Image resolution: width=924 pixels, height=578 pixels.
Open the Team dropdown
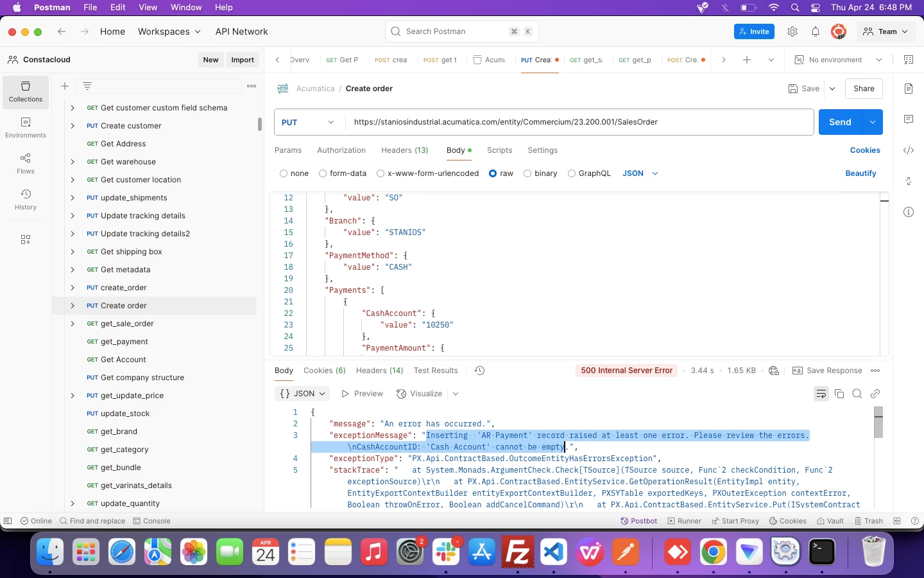click(x=886, y=31)
